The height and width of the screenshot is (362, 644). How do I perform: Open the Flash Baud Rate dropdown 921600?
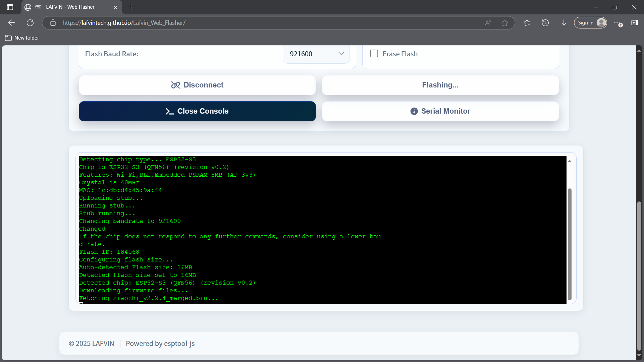click(x=316, y=54)
